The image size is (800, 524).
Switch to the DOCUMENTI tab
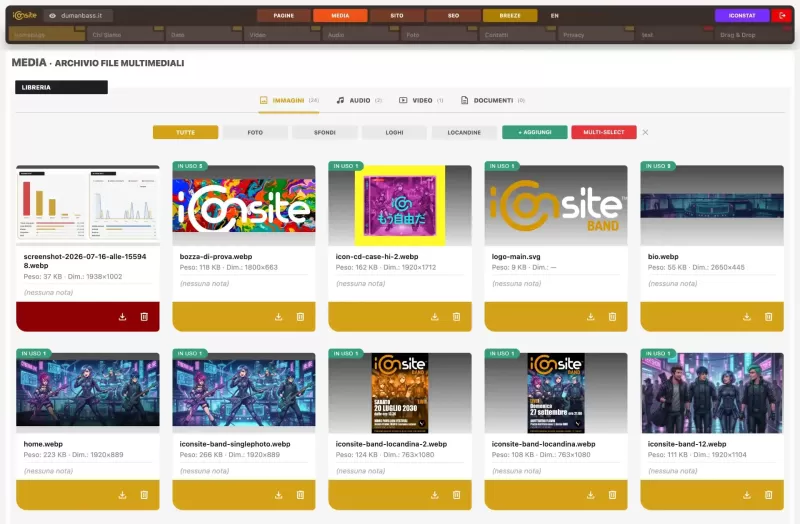tap(493, 101)
